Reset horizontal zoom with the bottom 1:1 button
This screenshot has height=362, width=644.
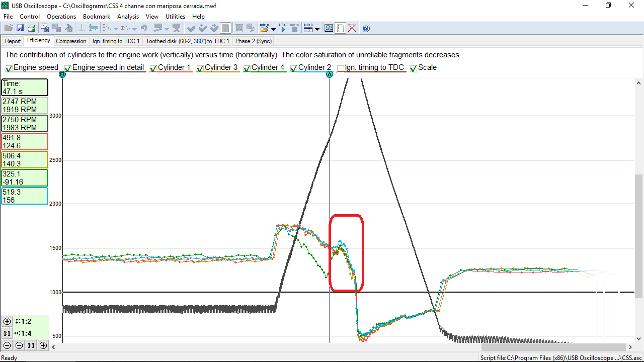point(31,345)
